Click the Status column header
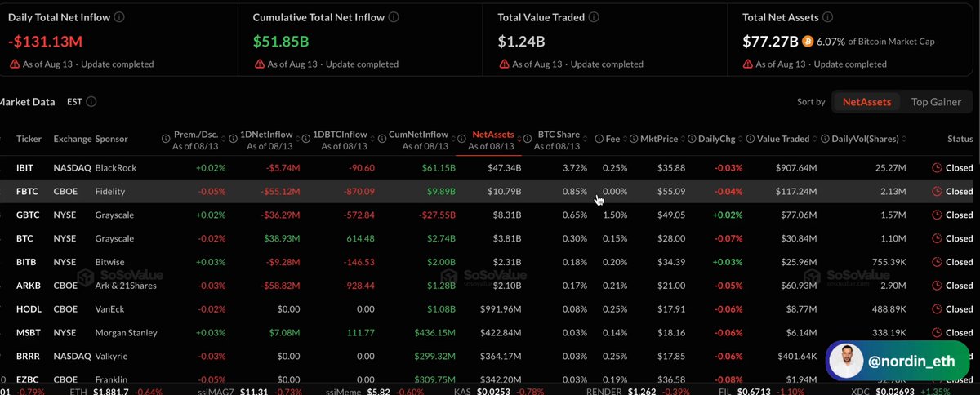The width and height of the screenshot is (980, 395). (x=960, y=139)
